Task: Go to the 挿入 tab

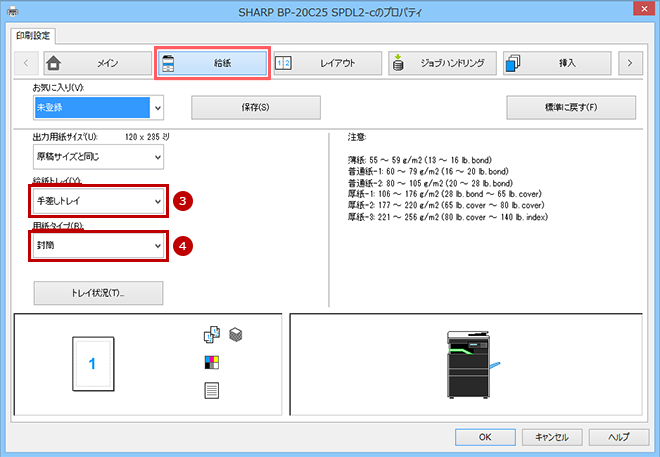Action: pyautogui.click(x=557, y=64)
